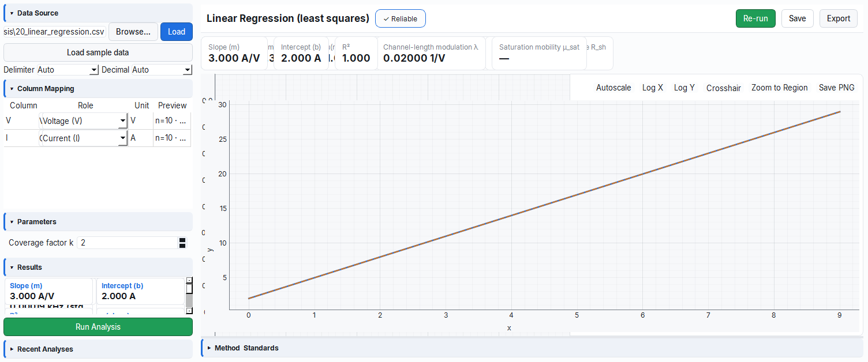This screenshot has height=362, width=868.
Task: Select Autoscale in the plot toolbar
Action: click(613, 88)
